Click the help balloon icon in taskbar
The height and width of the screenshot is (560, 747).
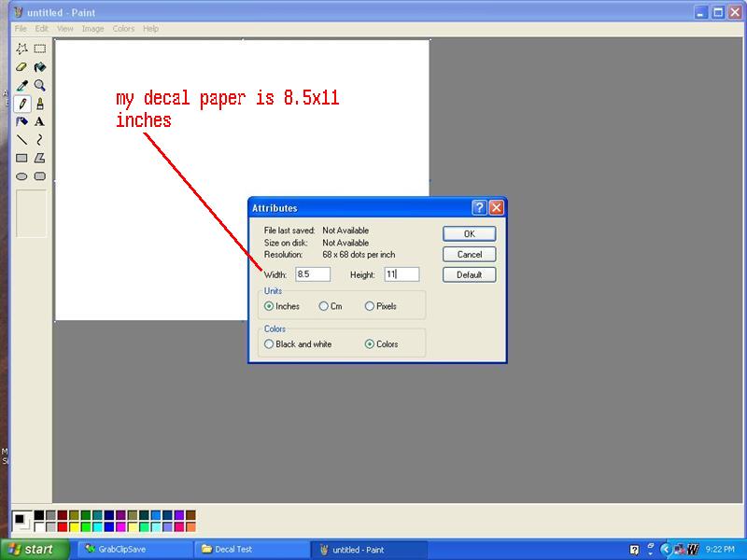[x=634, y=550]
